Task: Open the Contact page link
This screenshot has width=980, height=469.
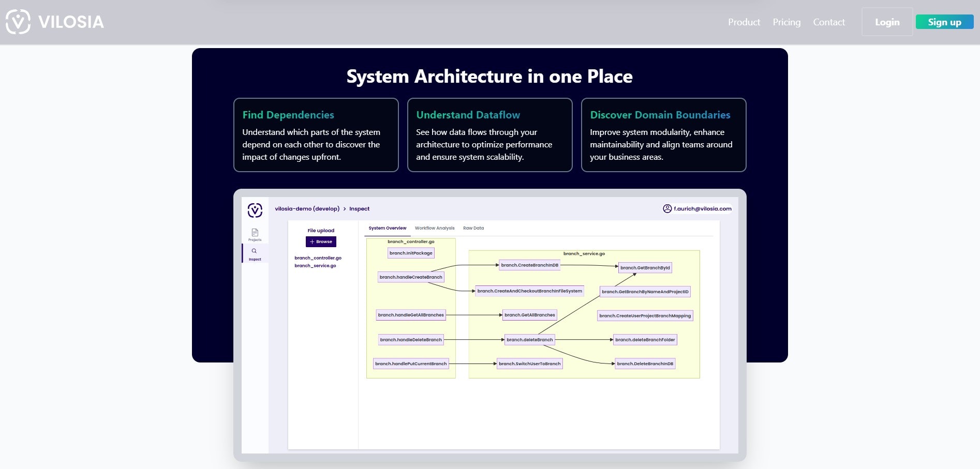Action: click(829, 22)
